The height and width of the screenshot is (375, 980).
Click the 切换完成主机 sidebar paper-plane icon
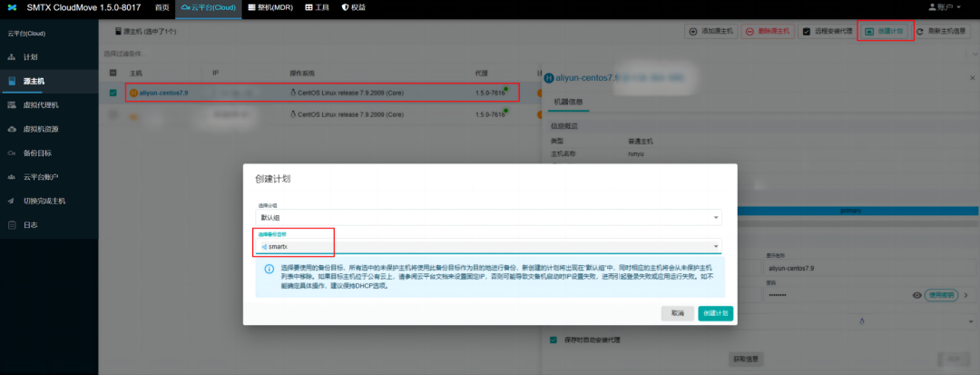(11, 202)
